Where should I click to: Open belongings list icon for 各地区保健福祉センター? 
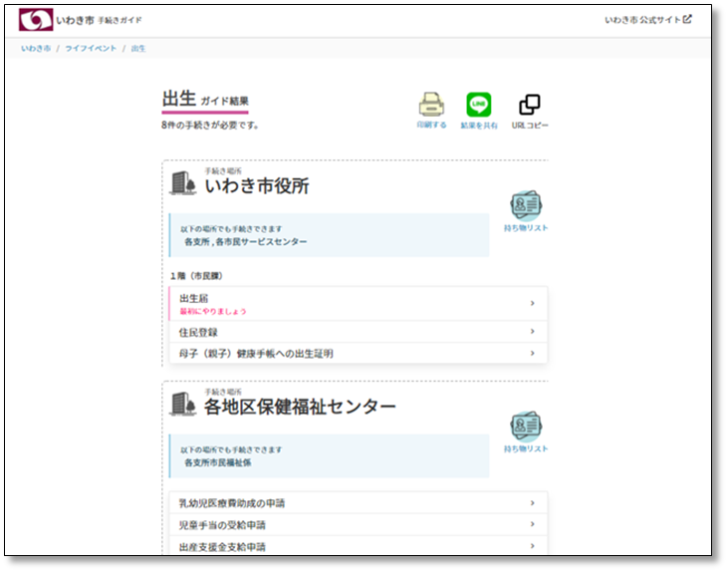pos(526,428)
